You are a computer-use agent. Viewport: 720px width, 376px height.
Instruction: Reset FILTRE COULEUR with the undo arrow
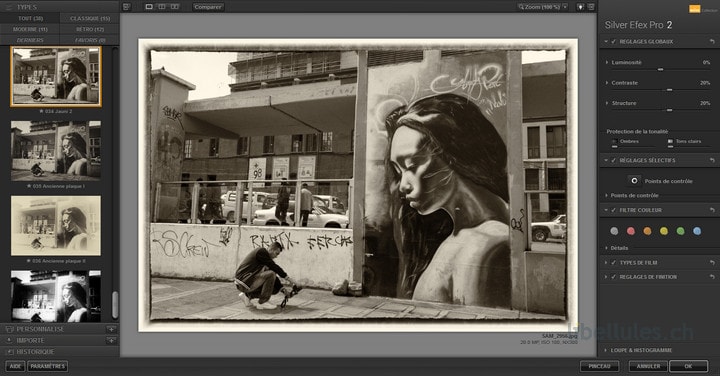pyautogui.click(x=712, y=210)
